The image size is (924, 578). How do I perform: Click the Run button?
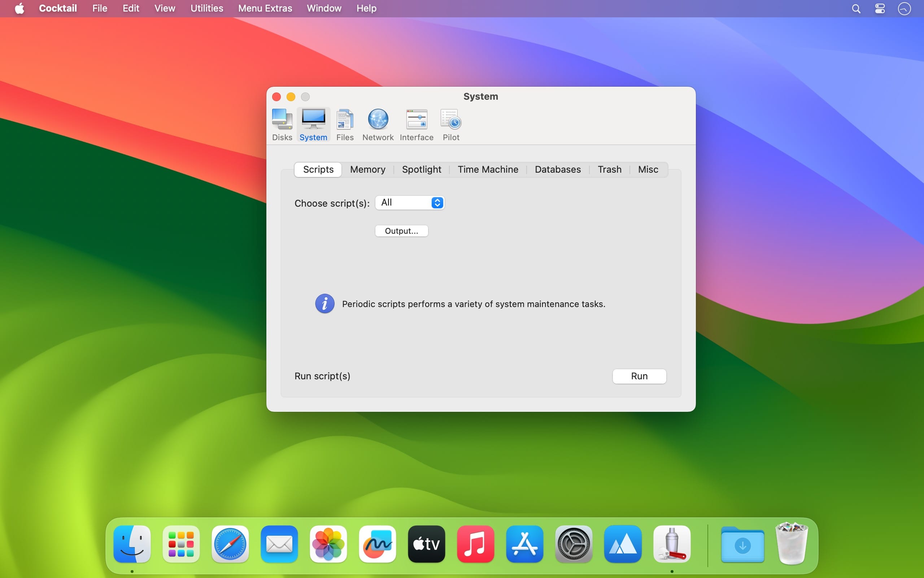click(x=639, y=376)
